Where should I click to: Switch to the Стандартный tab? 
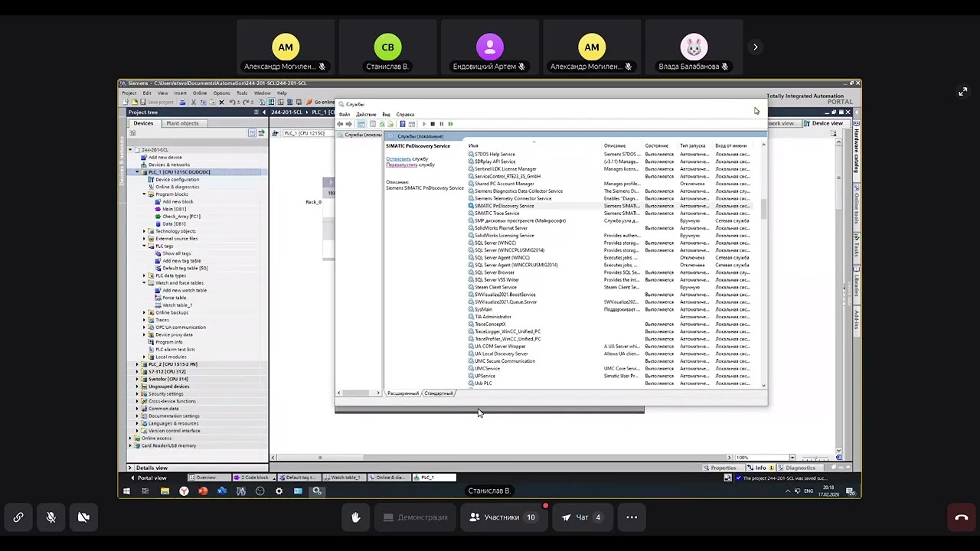(439, 393)
